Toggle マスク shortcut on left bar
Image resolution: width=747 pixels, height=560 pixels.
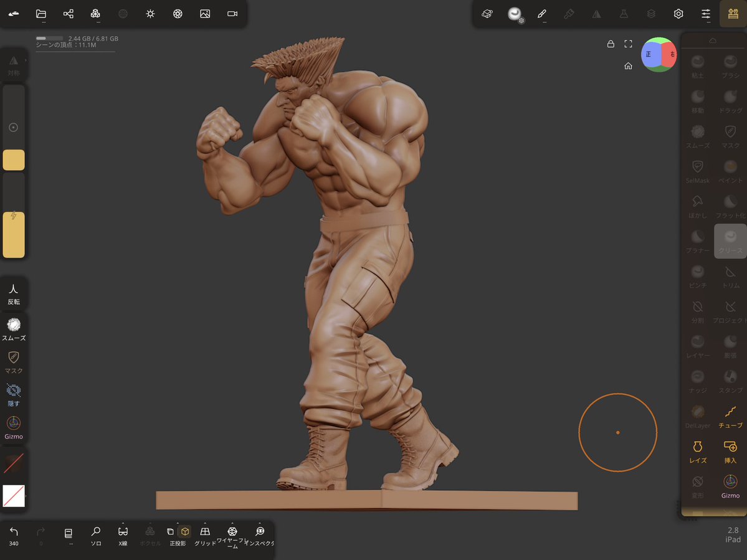point(14,363)
